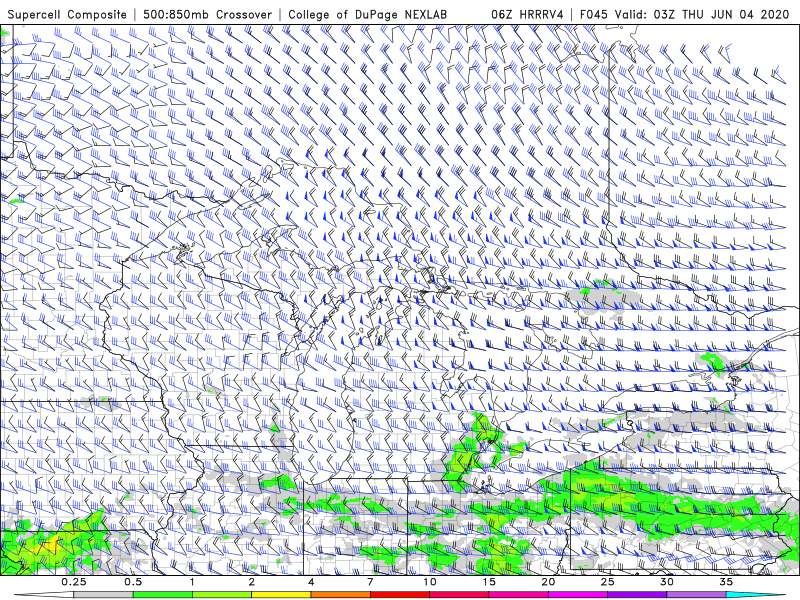Select the hot pink 15–20 color bar segment

518,595
